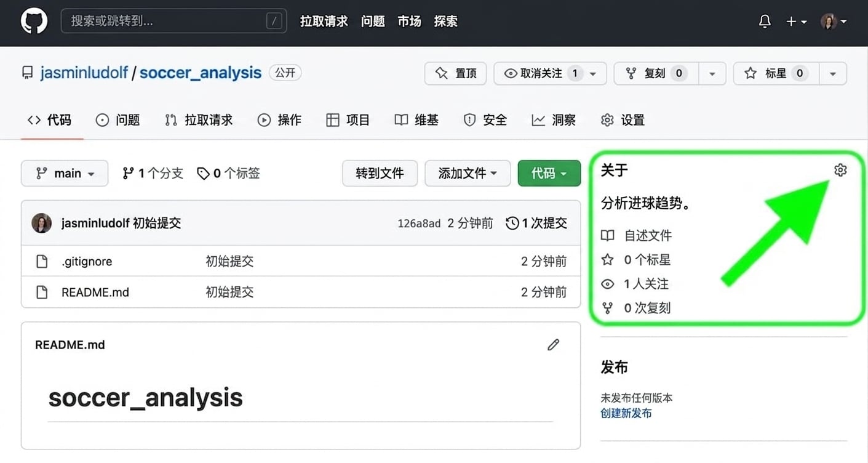View the 1 次提交 history
Screen dimensions: 868x463
coord(536,223)
